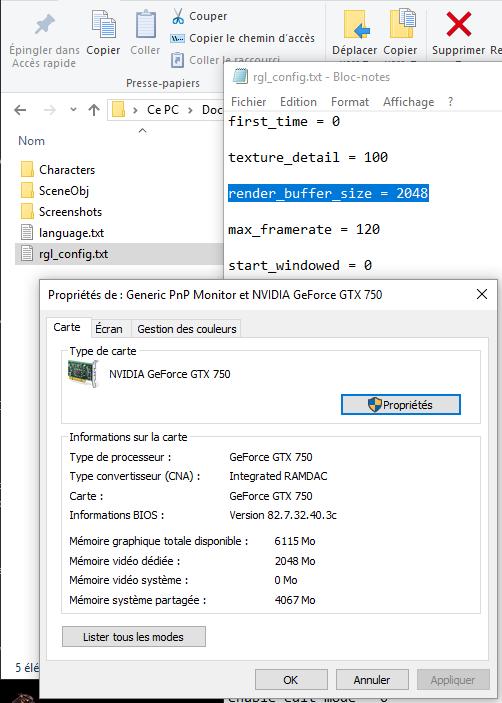Click the Couper scissors icon

[x=178, y=16]
